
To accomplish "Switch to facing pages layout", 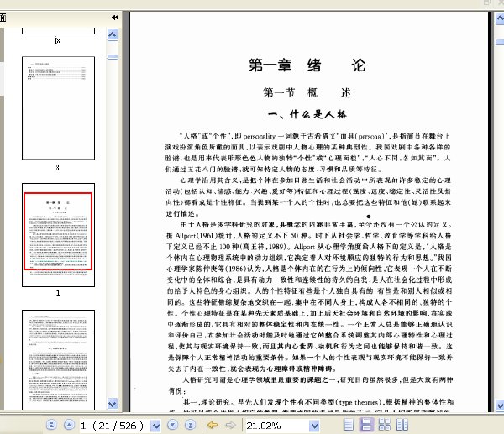I will 402,425.
